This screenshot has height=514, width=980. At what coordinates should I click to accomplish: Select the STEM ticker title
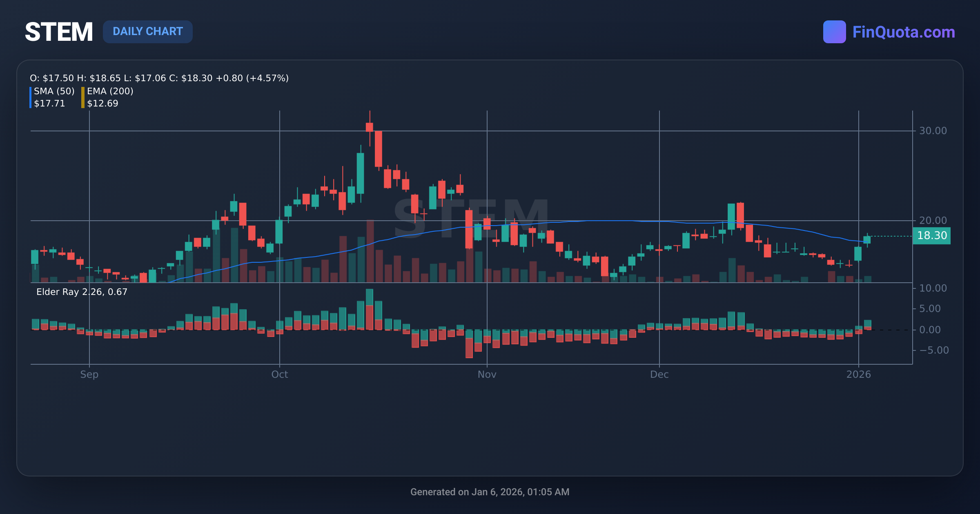click(60, 31)
